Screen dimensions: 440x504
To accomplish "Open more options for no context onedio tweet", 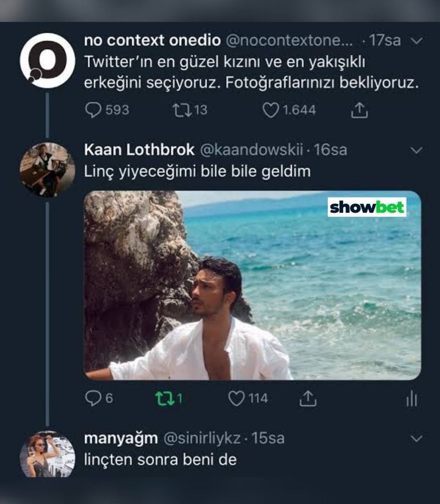I will [x=416, y=41].
